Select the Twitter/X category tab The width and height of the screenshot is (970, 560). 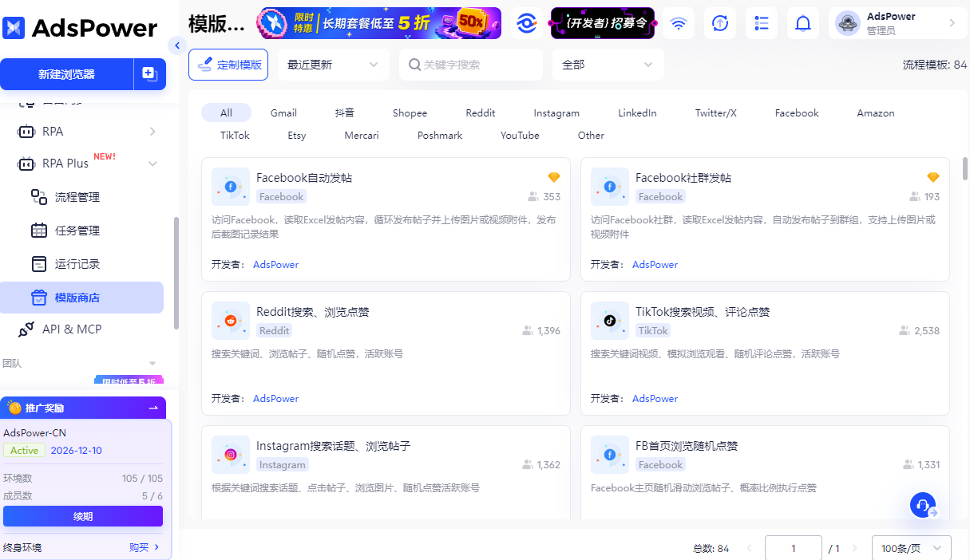(x=716, y=112)
